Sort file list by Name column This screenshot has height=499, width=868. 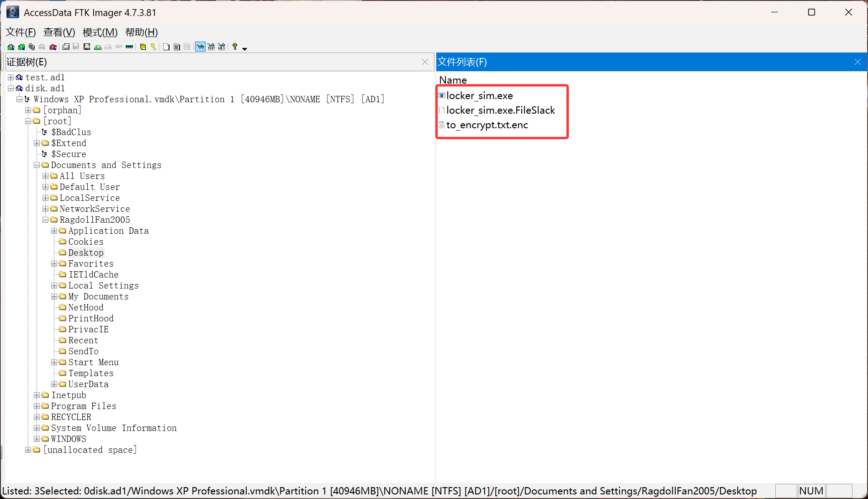click(x=453, y=80)
